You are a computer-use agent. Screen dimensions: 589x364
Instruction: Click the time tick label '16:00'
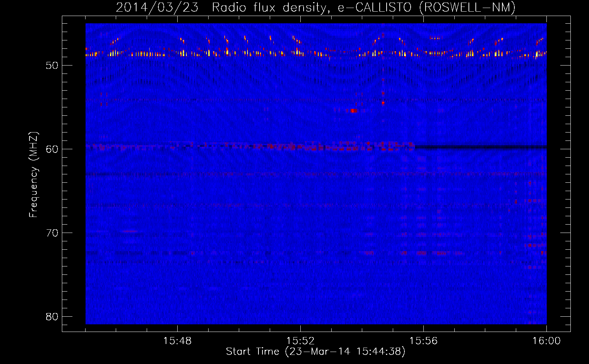point(546,341)
